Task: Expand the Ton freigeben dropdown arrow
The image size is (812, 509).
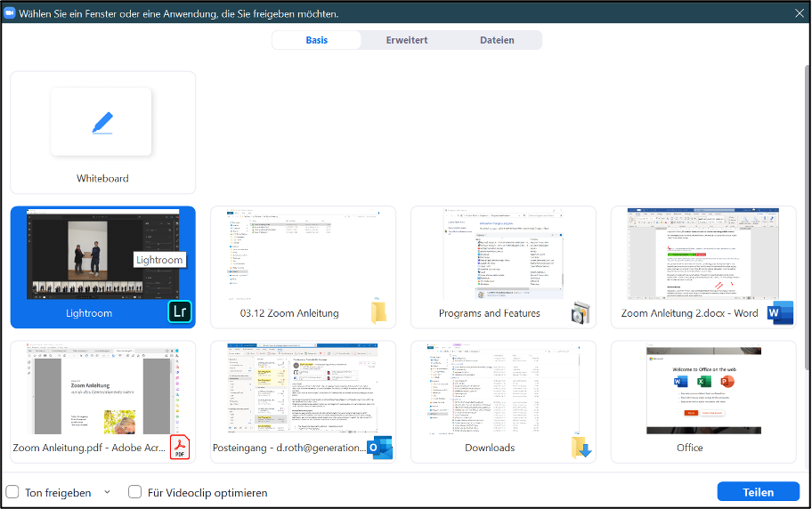Action: tap(107, 492)
